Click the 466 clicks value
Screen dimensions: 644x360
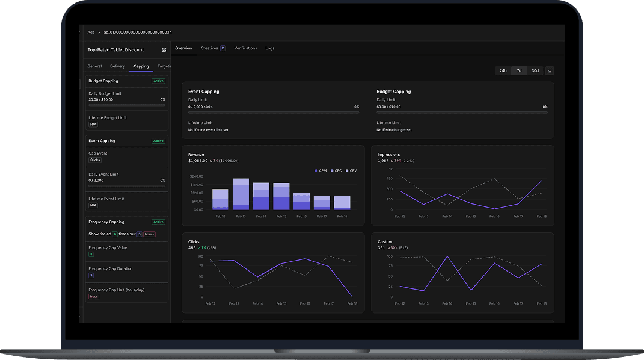[192, 248]
